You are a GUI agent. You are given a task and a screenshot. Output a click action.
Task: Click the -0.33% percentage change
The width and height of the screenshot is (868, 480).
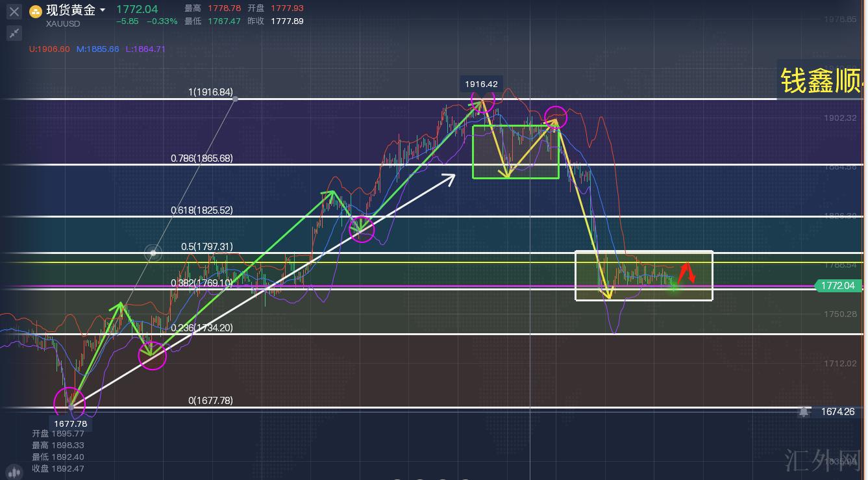tap(162, 21)
